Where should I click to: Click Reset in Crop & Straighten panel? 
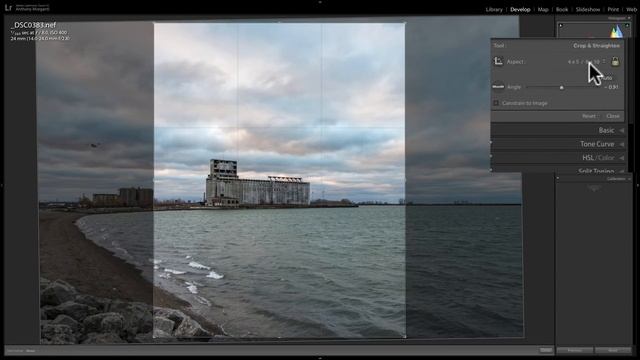tap(589, 116)
